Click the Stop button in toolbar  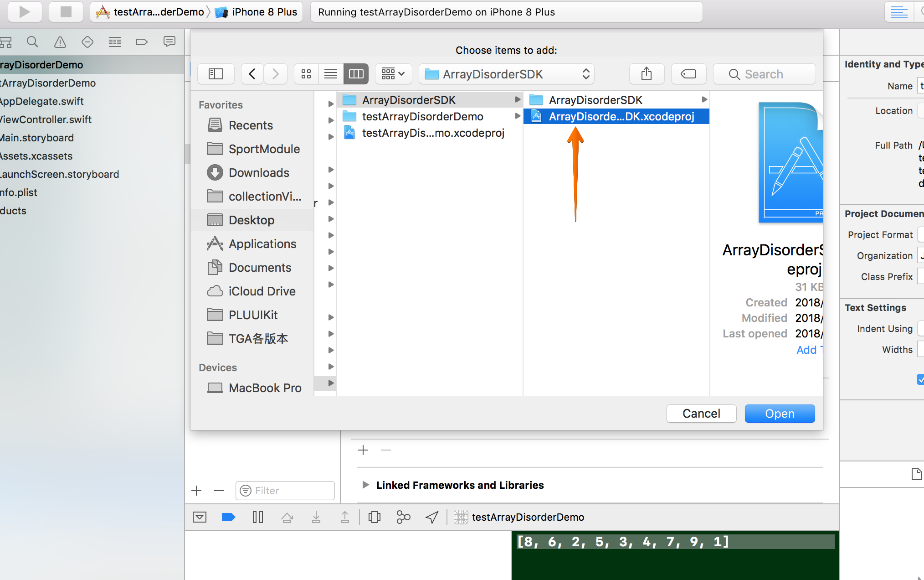tap(66, 12)
